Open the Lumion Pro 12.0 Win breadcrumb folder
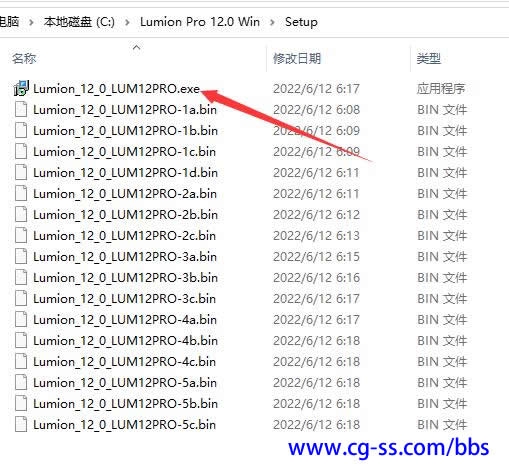The width and height of the screenshot is (509, 466). [200, 22]
